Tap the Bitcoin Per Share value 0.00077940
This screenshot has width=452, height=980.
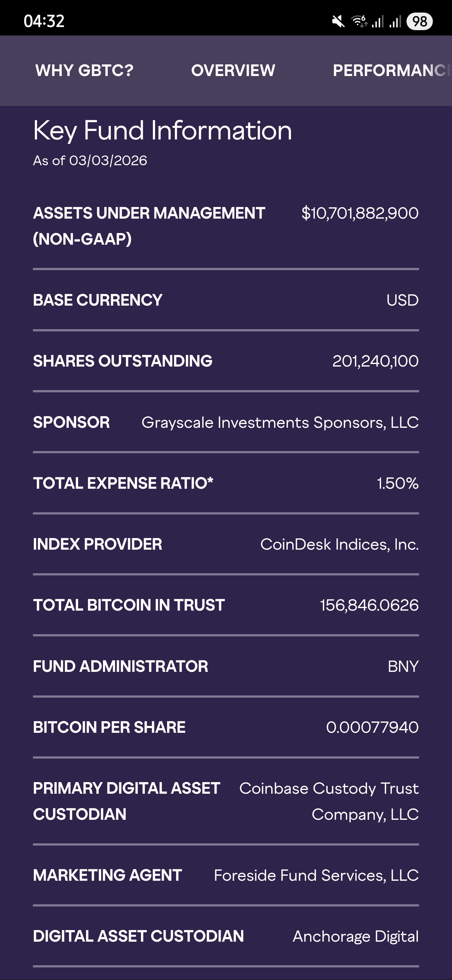(x=372, y=727)
